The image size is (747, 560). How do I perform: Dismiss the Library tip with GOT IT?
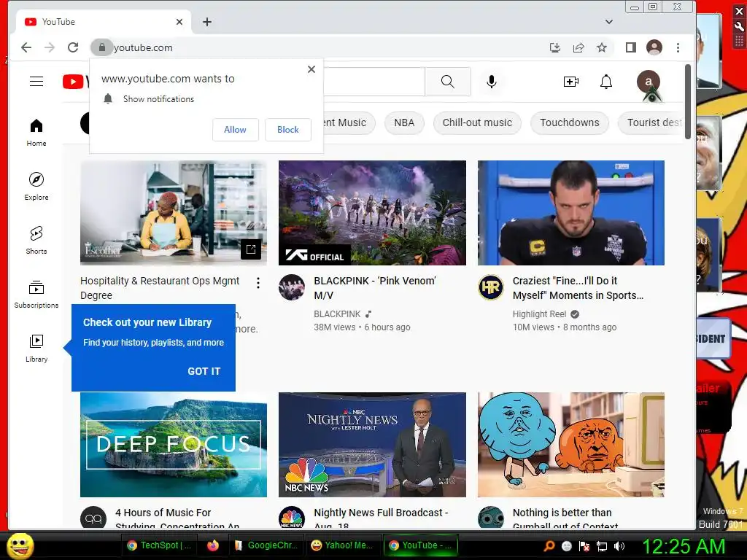[204, 371]
